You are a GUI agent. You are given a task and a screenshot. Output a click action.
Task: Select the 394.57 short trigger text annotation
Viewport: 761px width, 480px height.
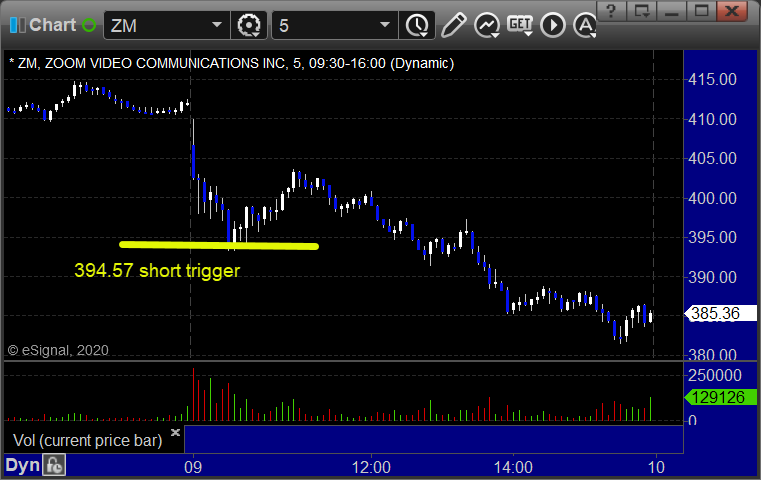[x=157, y=271]
